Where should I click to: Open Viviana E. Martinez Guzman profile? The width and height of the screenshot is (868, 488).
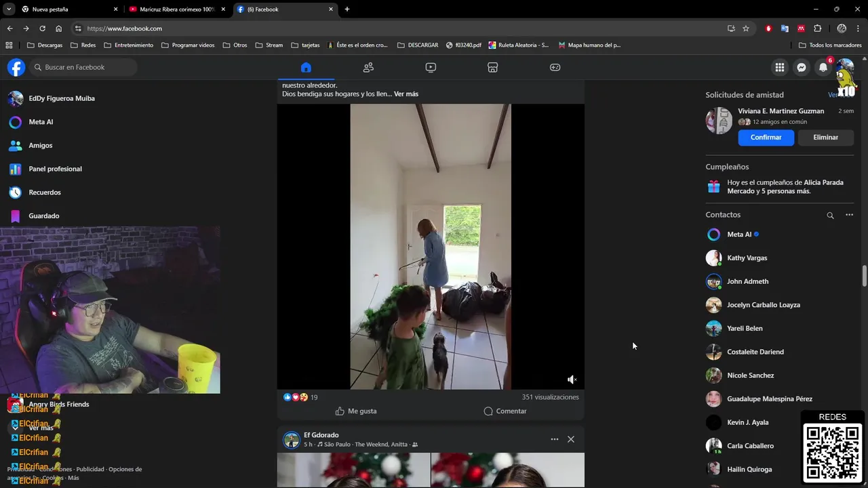pyautogui.click(x=781, y=111)
